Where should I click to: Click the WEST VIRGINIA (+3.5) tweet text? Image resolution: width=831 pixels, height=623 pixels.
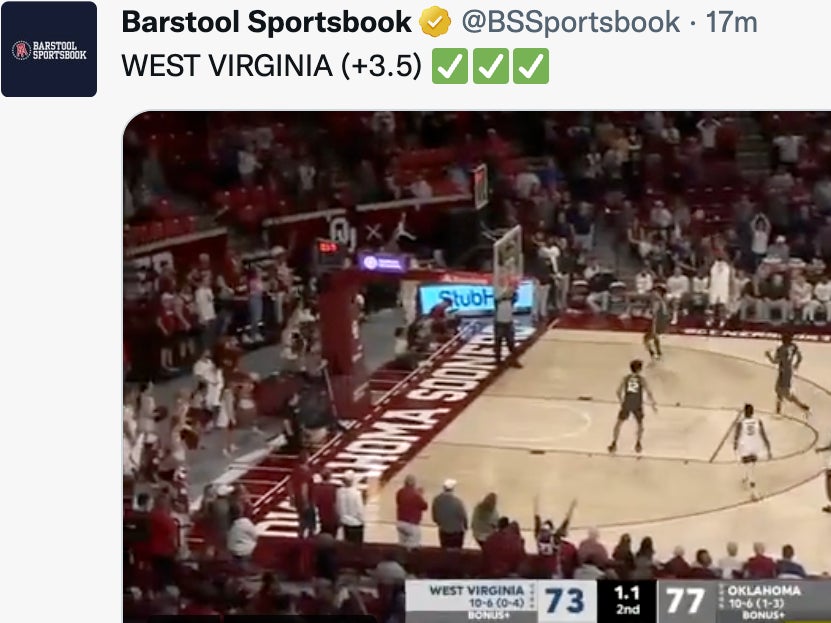pos(271,66)
